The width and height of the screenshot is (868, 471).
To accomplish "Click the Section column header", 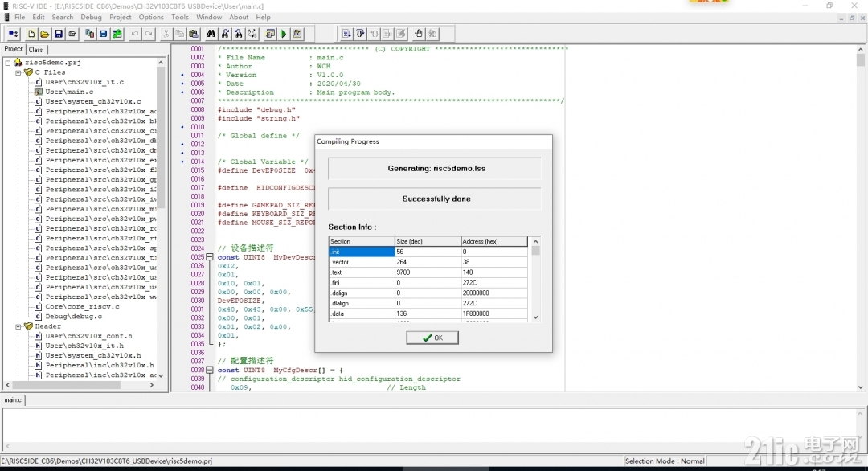I will click(362, 241).
